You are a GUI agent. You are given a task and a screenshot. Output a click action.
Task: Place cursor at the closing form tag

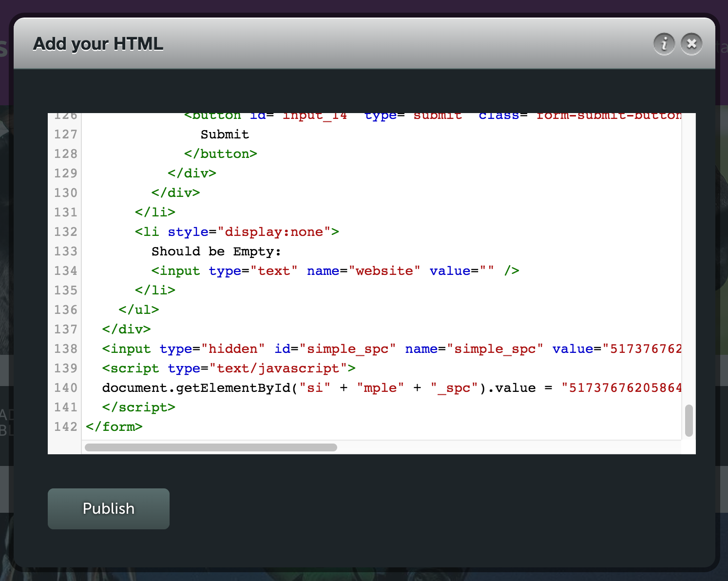pos(114,427)
